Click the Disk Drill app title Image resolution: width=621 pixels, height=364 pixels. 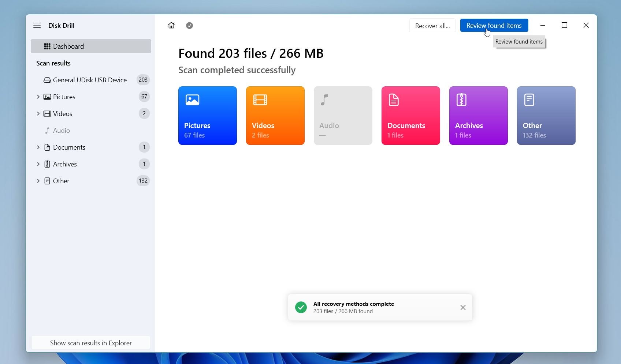[x=61, y=25]
